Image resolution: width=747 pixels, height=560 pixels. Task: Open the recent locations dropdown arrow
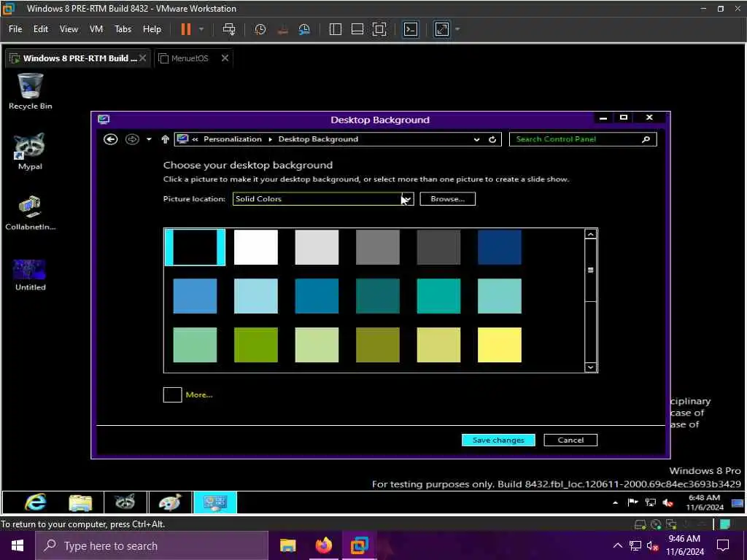coord(149,139)
